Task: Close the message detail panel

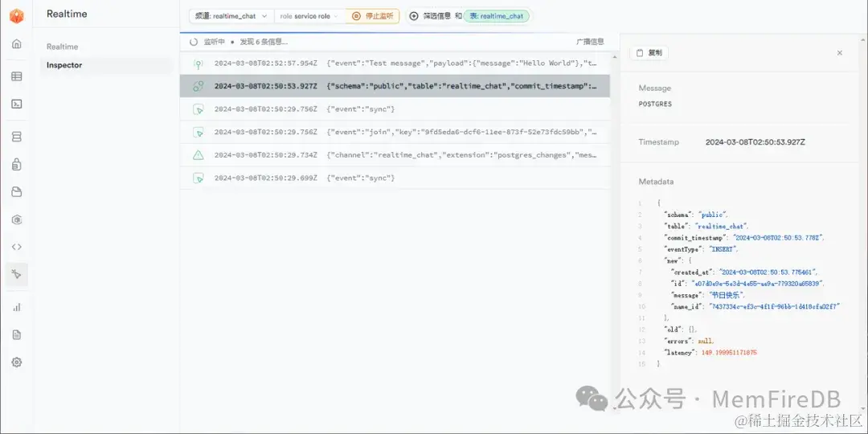Action: coord(840,53)
